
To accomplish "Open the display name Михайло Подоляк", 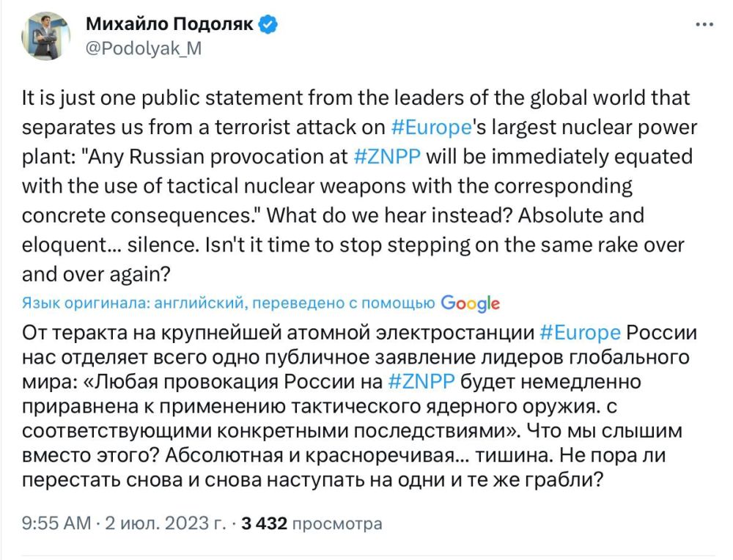I will click(170, 23).
